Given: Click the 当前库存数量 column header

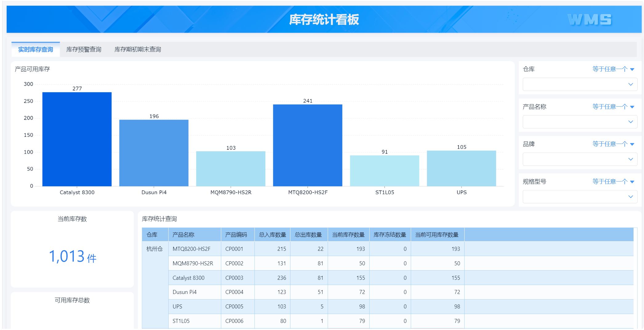Looking at the screenshot, I should click(348, 234).
